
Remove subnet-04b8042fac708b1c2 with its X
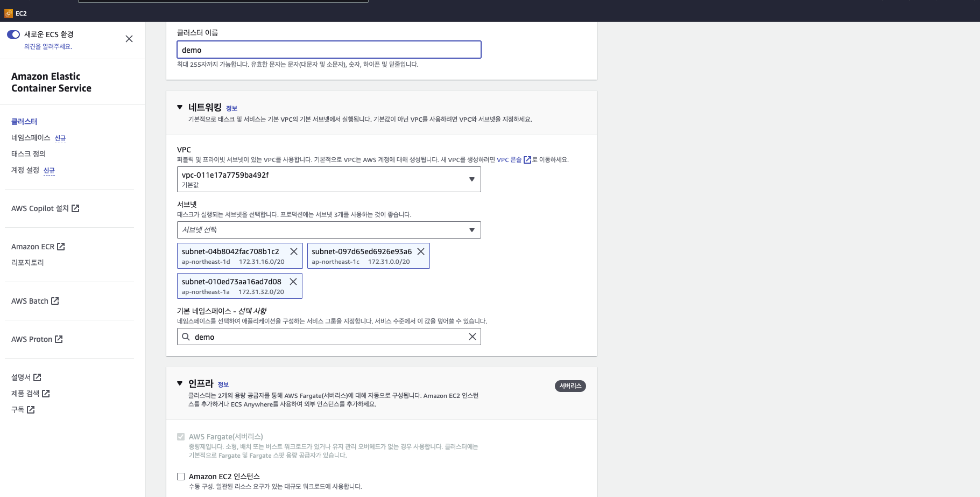[294, 251]
